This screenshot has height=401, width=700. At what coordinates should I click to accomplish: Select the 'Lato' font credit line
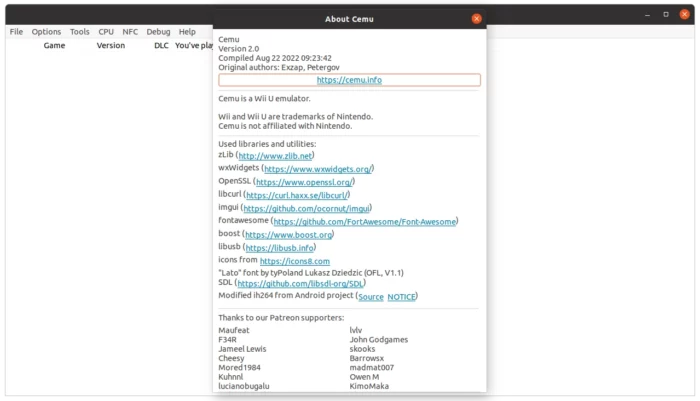click(311, 273)
